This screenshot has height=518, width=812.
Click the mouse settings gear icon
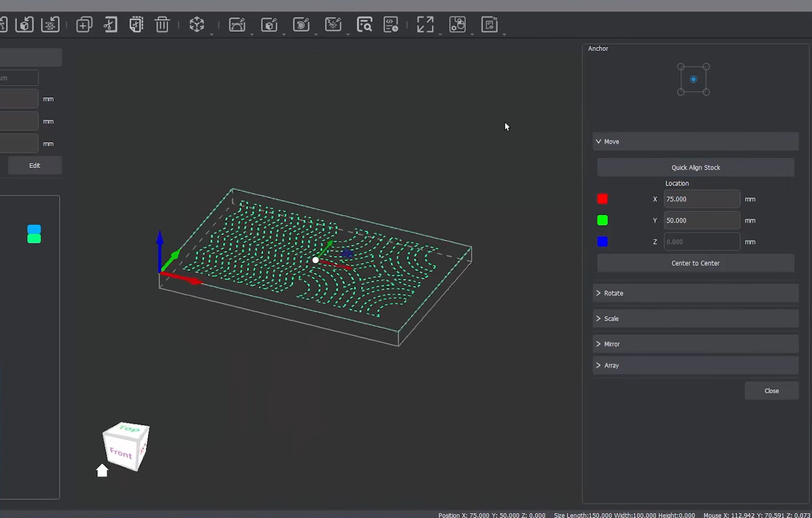tap(457, 25)
